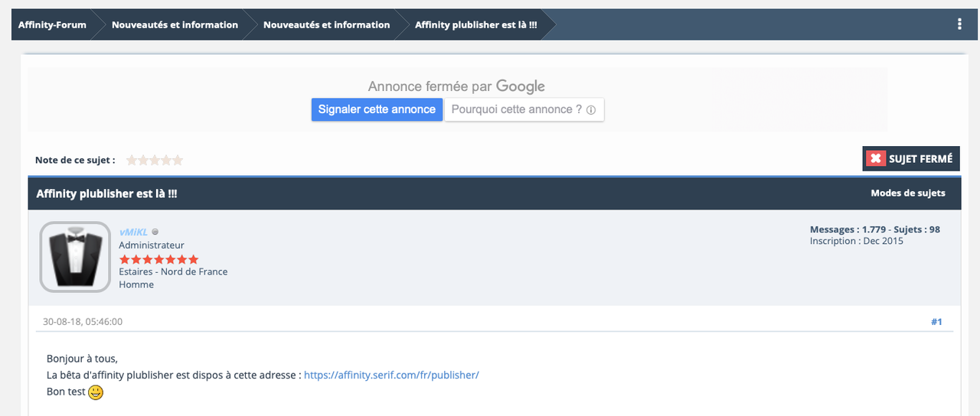Viewport: 980px width, 416px height.
Task: Click the red X icon on Sujet Fermé
Action: click(x=875, y=159)
